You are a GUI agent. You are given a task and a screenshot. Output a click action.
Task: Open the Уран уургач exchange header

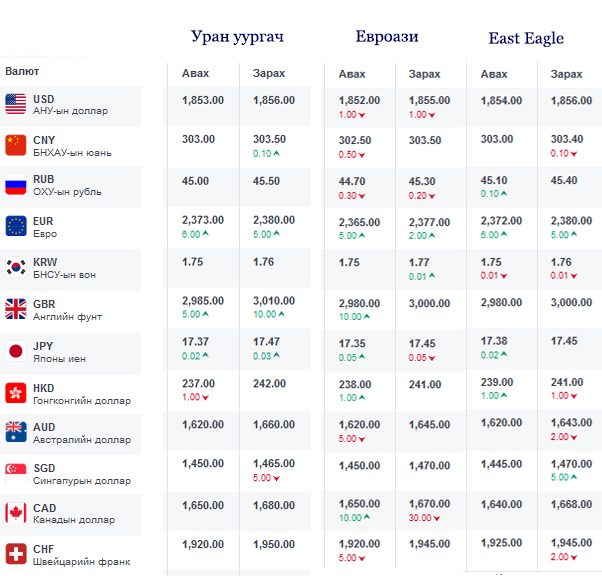pyautogui.click(x=238, y=37)
